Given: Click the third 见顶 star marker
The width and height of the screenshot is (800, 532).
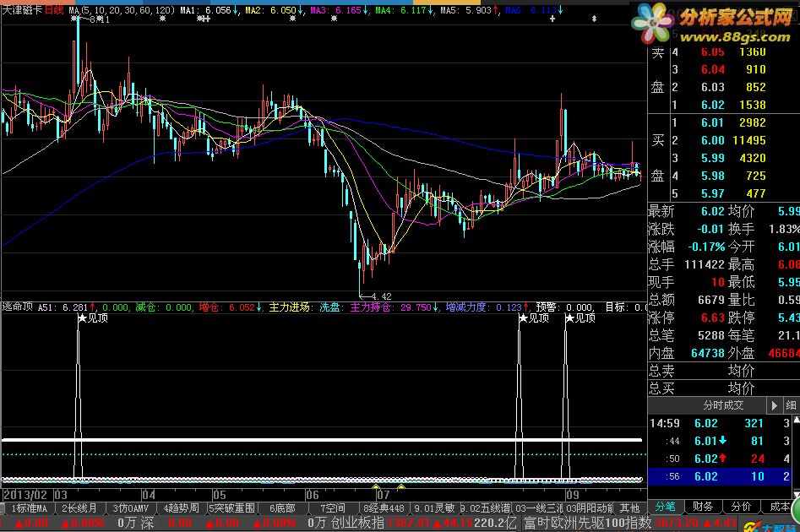Looking at the screenshot, I should click(570, 318).
